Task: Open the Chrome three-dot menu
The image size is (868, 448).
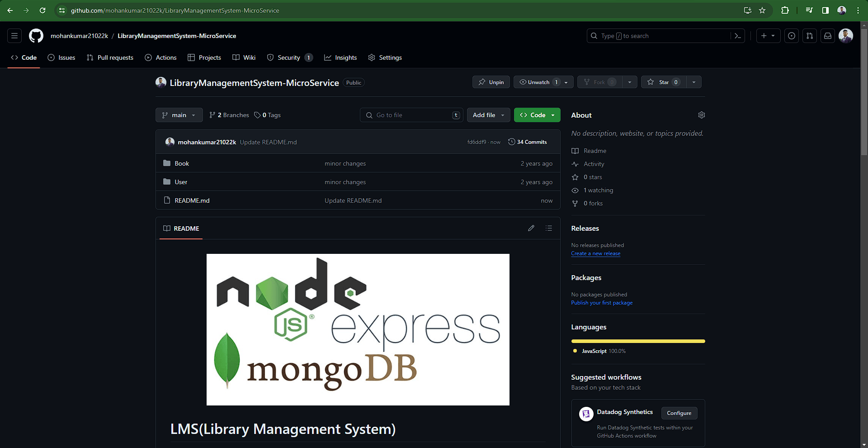Action: click(858, 10)
